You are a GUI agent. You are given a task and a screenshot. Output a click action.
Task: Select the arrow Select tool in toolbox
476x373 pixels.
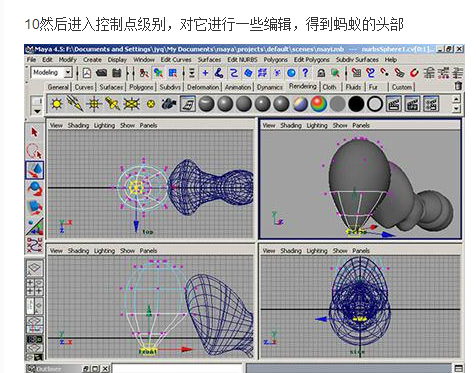pos(34,133)
